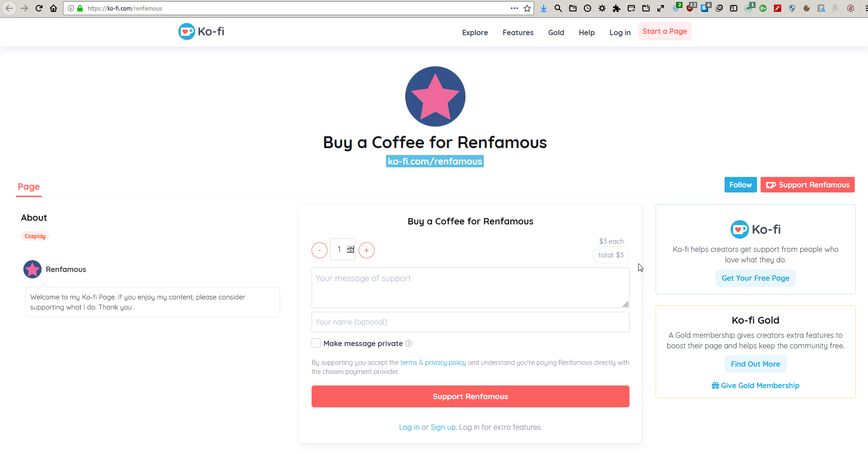Screen dimensions: 868x454
Task: Click Get Your Free Page button
Action: tap(756, 278)
